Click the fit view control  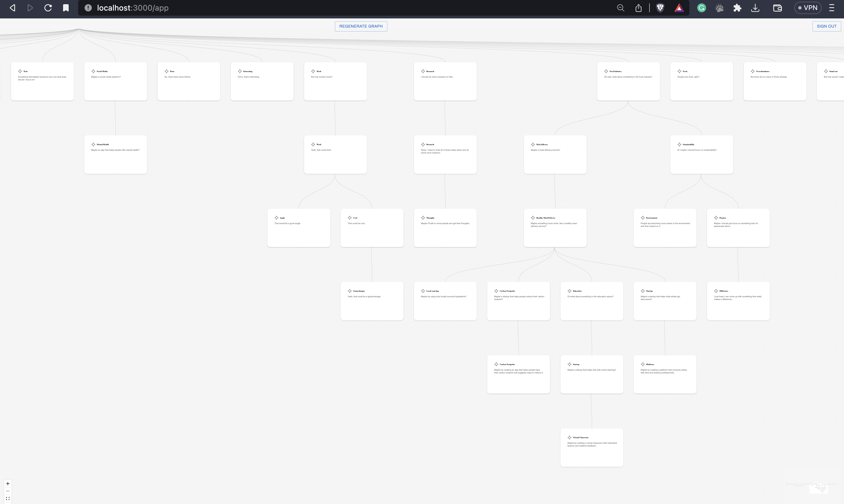coord(8,499)
